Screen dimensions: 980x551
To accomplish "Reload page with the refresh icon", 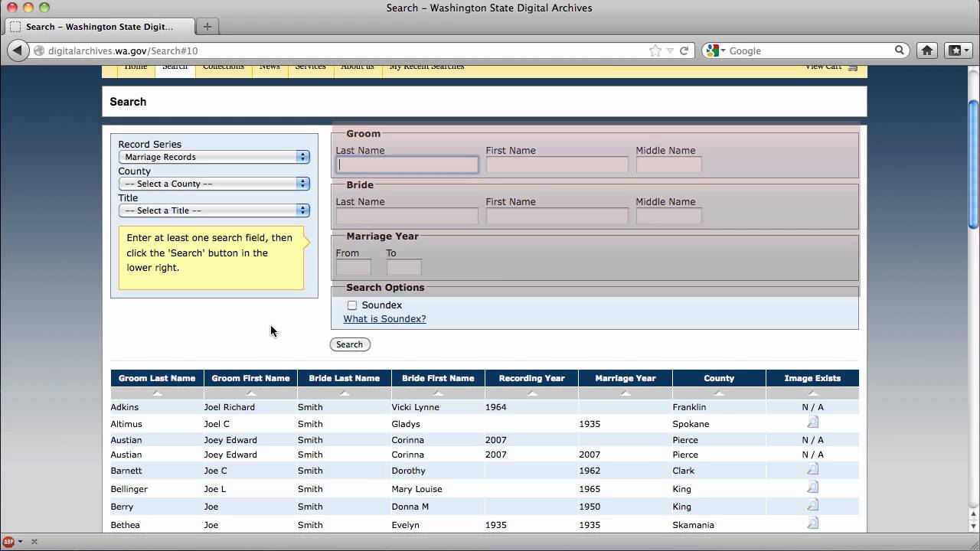I will click(684, 51).
